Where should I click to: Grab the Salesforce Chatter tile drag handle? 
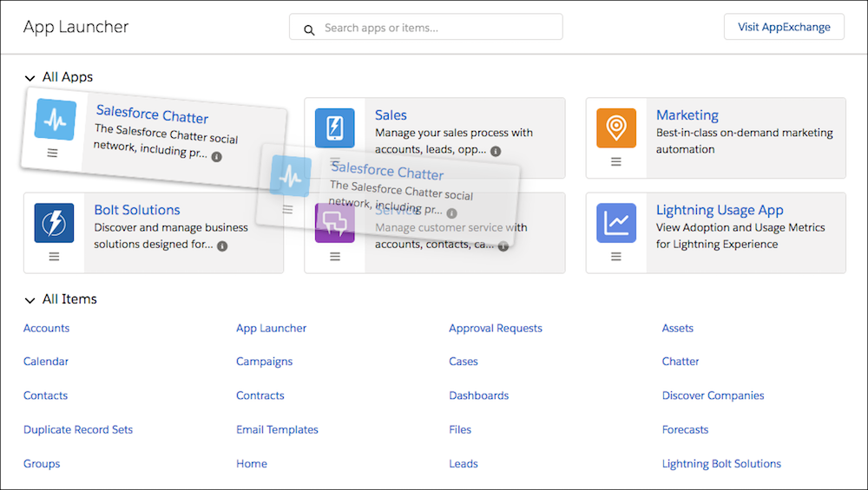pyautogui.click(x=52, y=153)
